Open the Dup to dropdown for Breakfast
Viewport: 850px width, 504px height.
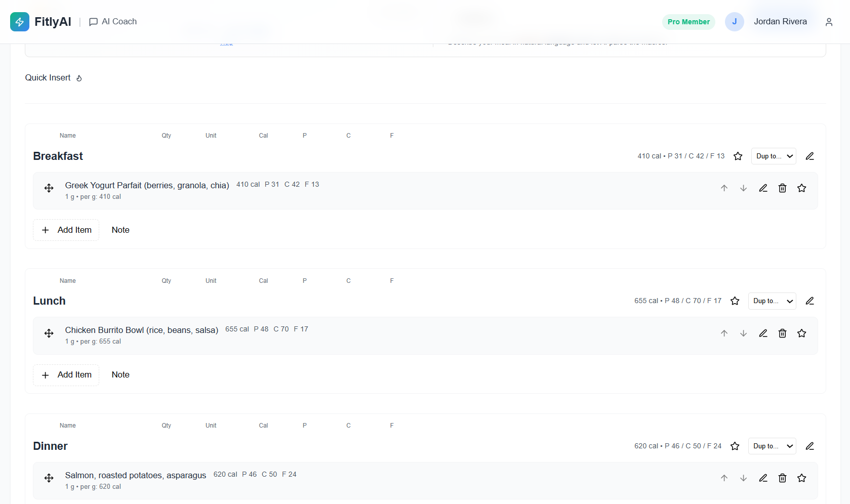coord(773,156)
